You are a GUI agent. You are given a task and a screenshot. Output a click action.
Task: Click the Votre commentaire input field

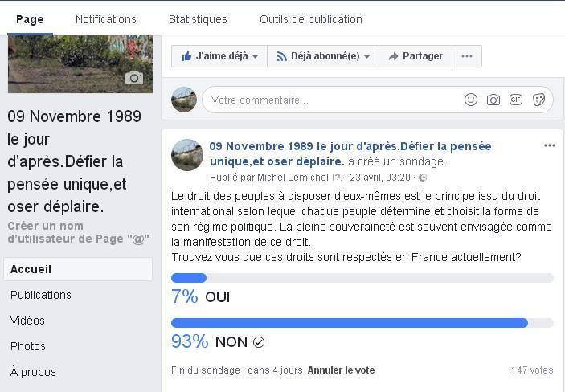point(331,100)
